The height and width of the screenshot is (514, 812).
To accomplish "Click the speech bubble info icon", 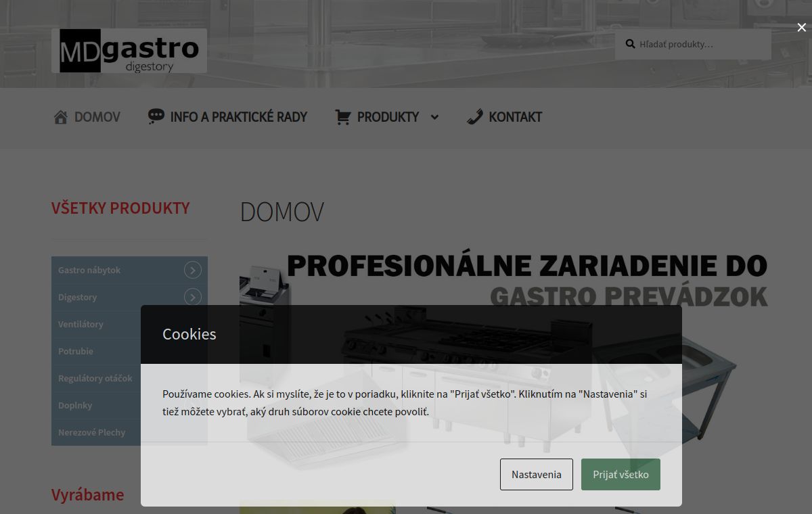I will click(x=156, y=117).
